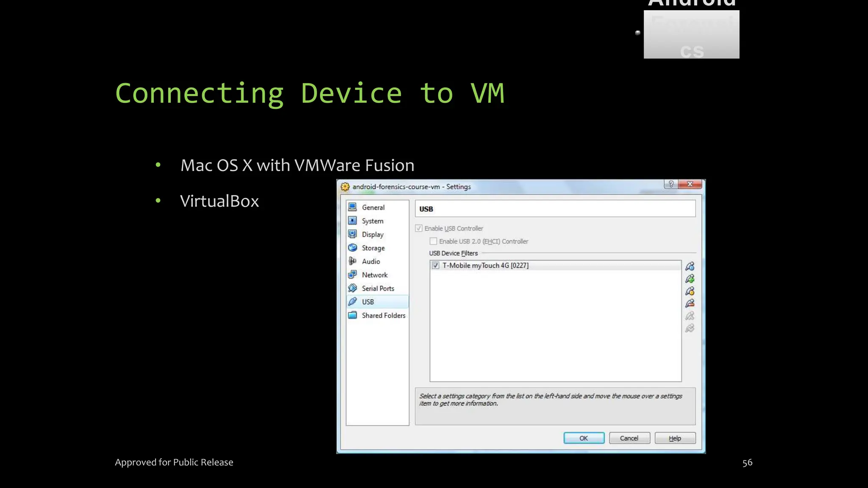Uncheck the T-Mobile myTouch 4G filter
Screen dimensions: 868x488
coord(435,266)
